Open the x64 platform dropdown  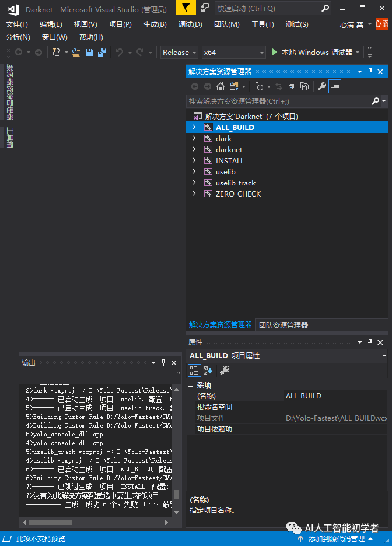point(233,52)
